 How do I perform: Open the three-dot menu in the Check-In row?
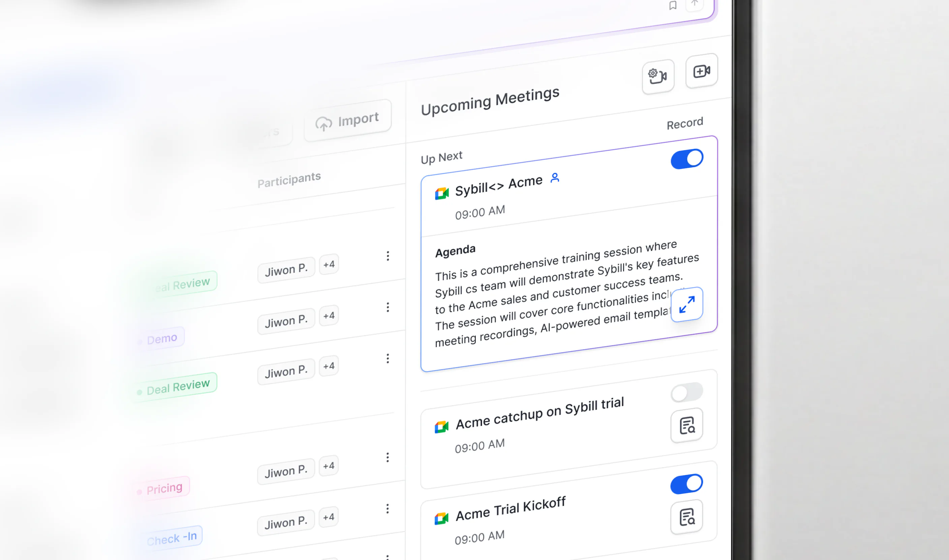click(x=388, y=509)
